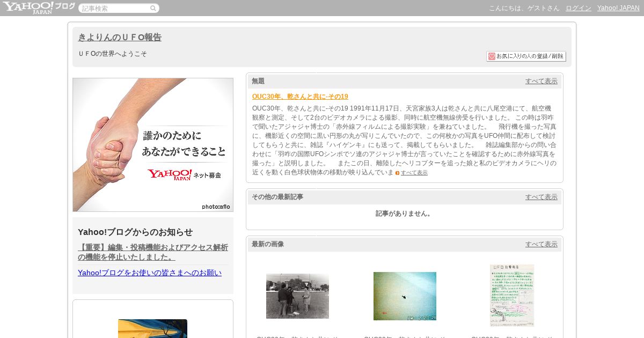
Task: Click the こんにちは、ゲストさん greeting text
Action: pyautogui.click(x=524, y=8)
